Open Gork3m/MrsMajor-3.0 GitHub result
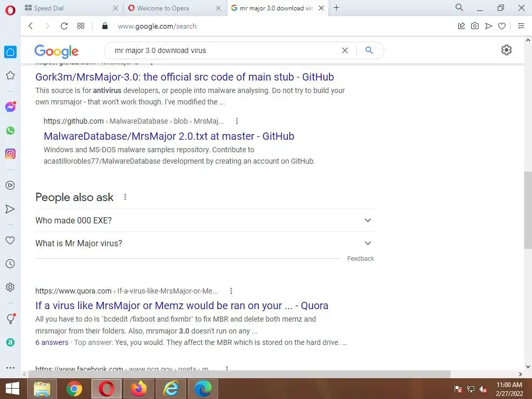 point(184,77)
